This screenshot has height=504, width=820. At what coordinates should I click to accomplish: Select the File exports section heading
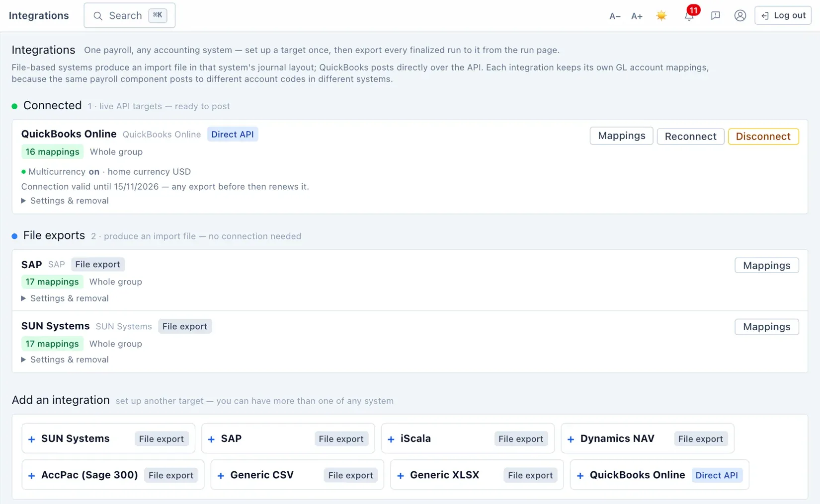[54, 235]
